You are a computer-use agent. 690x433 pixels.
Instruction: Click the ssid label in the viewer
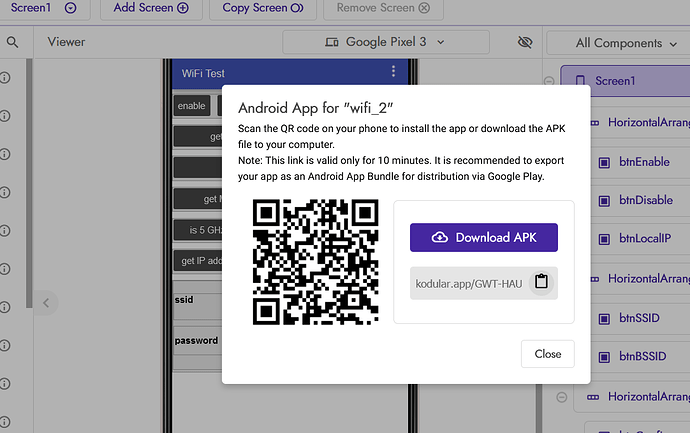pos(184,300)
